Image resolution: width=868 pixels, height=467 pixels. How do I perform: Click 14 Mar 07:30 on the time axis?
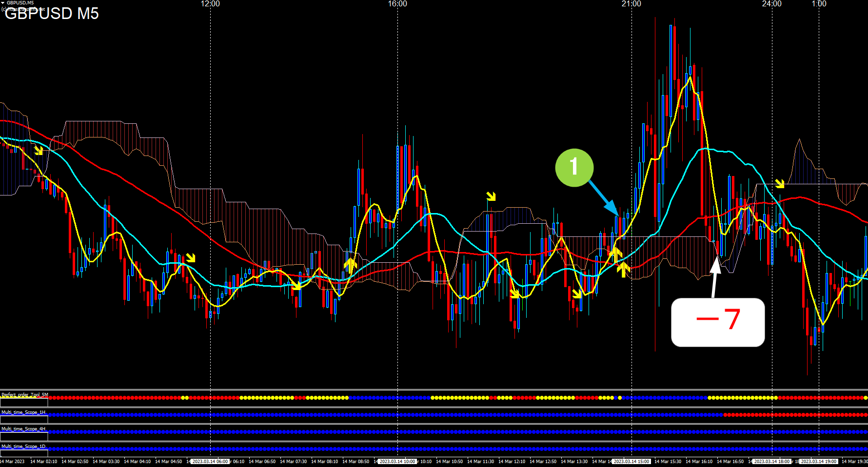(x=293, y=462)
